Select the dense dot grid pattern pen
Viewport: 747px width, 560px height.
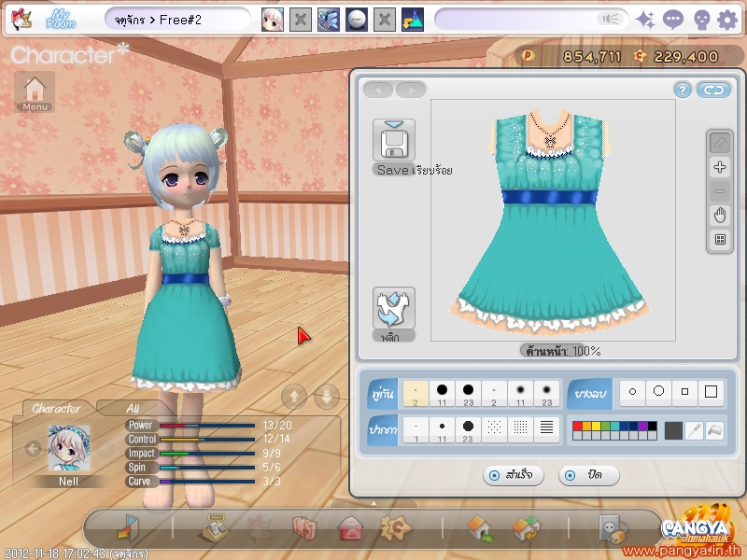tap(520, 430)
